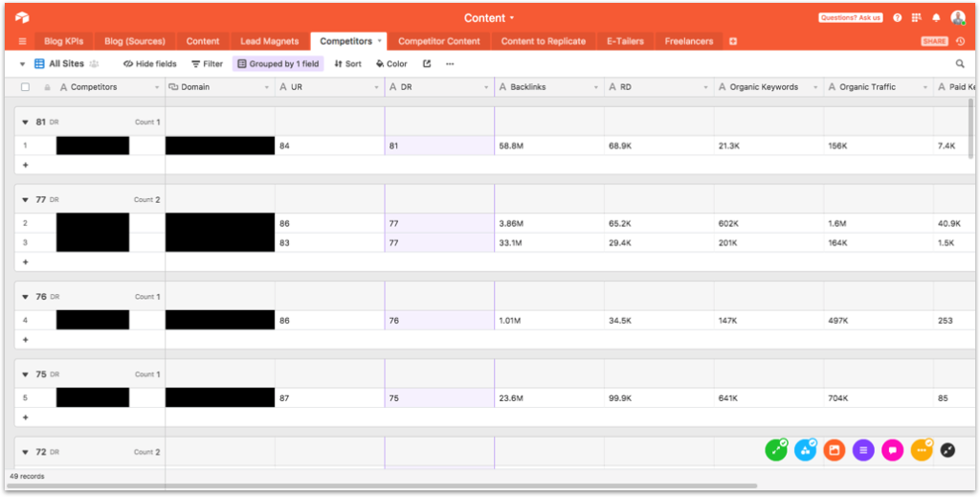Click the blue round blocks icon
980x497 pixels.
pos(805,450)
